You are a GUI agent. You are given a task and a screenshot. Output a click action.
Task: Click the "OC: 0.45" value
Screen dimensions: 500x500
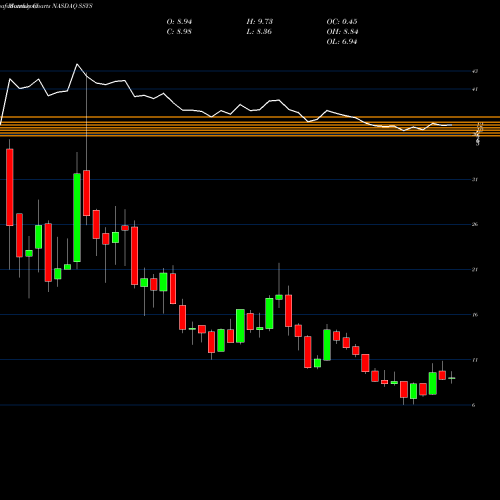[342, 22]
